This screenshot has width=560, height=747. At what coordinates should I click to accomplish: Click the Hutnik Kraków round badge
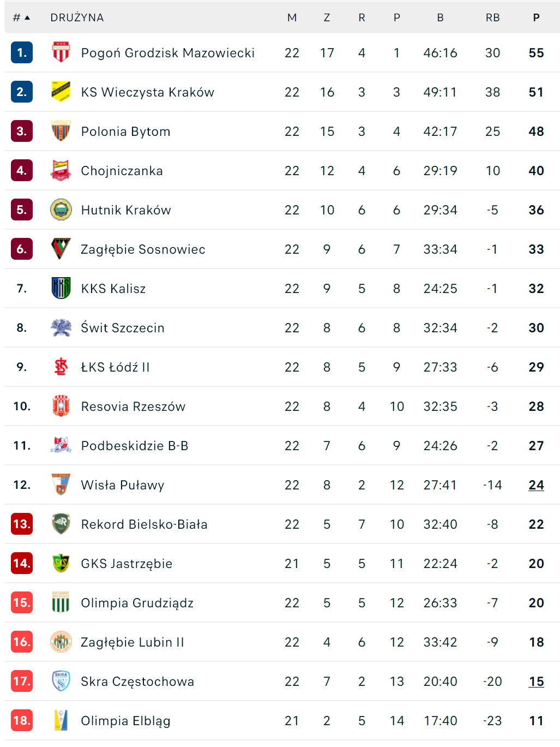pos(61,210)
